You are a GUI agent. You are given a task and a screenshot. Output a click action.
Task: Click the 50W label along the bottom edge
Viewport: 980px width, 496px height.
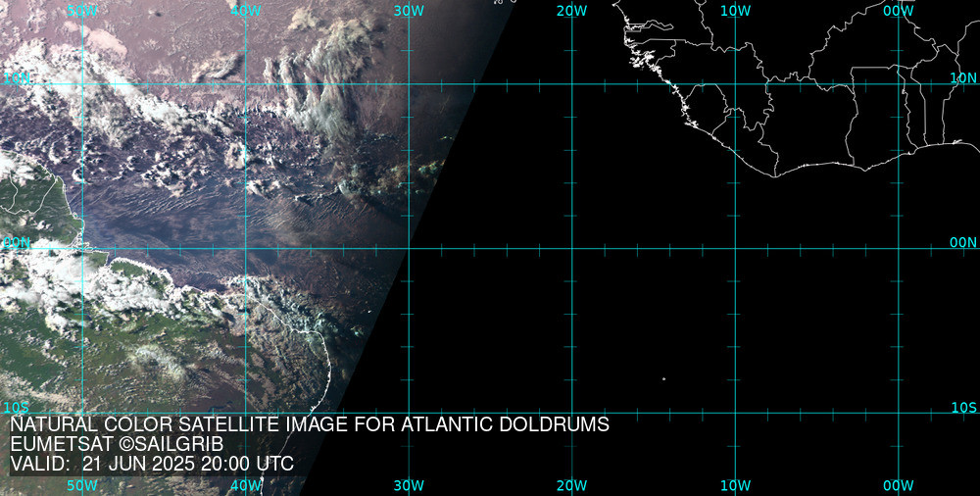(82, 485)
